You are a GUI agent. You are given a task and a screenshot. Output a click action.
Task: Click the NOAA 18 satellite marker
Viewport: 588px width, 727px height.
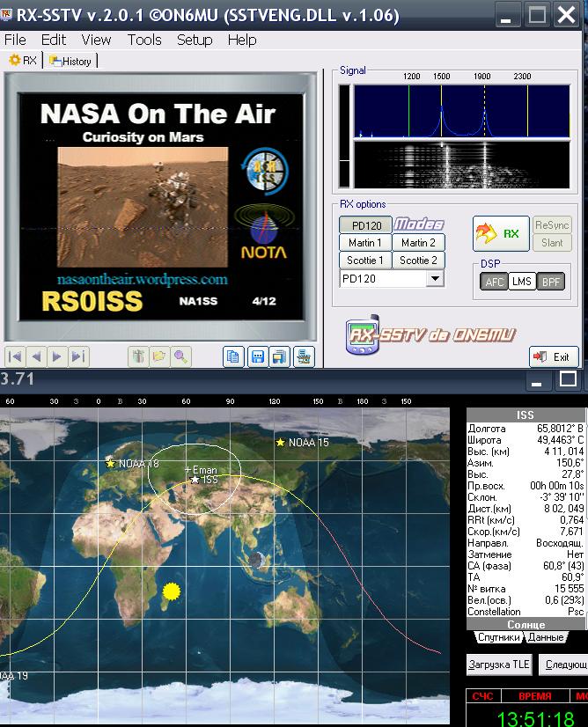click(x=110, y=463)
